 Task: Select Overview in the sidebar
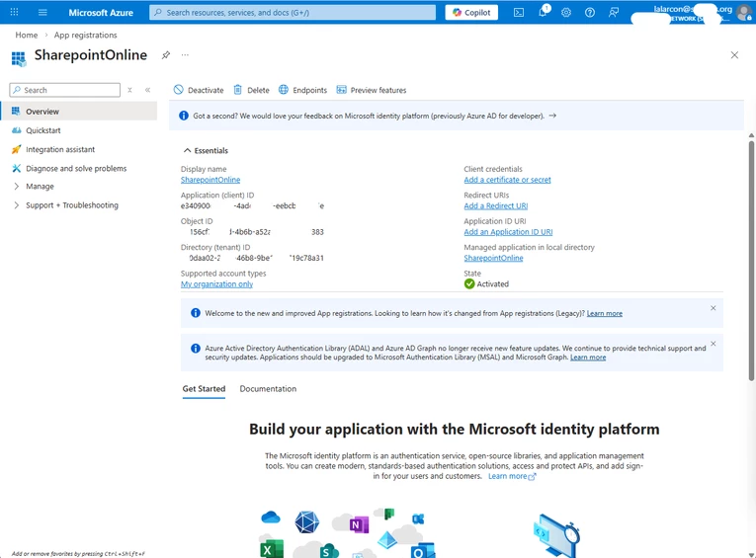point(79,112)
